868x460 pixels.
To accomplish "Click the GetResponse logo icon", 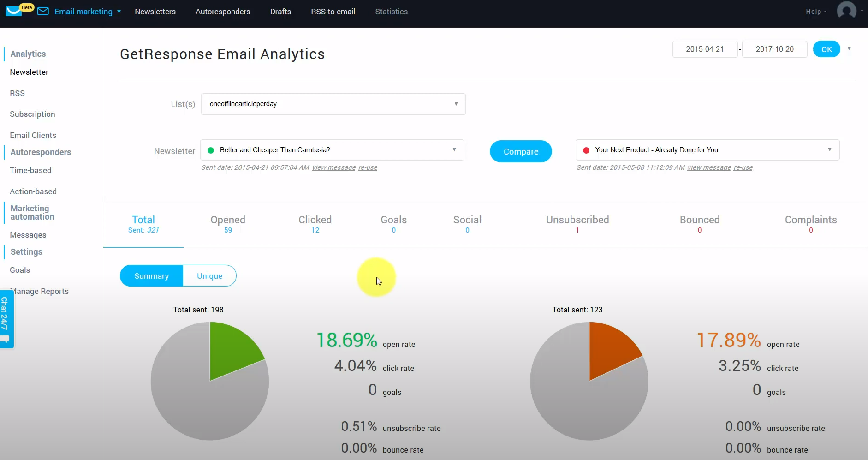I will (14, 11).
